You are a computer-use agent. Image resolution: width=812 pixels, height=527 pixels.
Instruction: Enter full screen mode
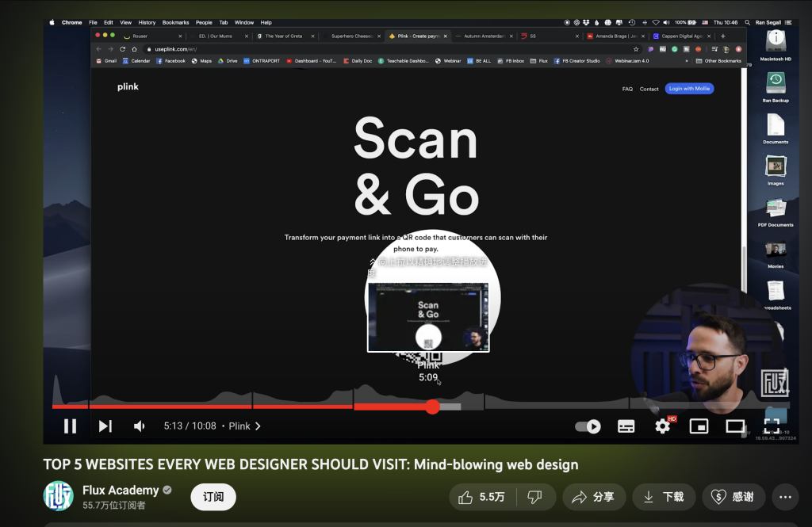pyautogui.click(x=771, y=426)
